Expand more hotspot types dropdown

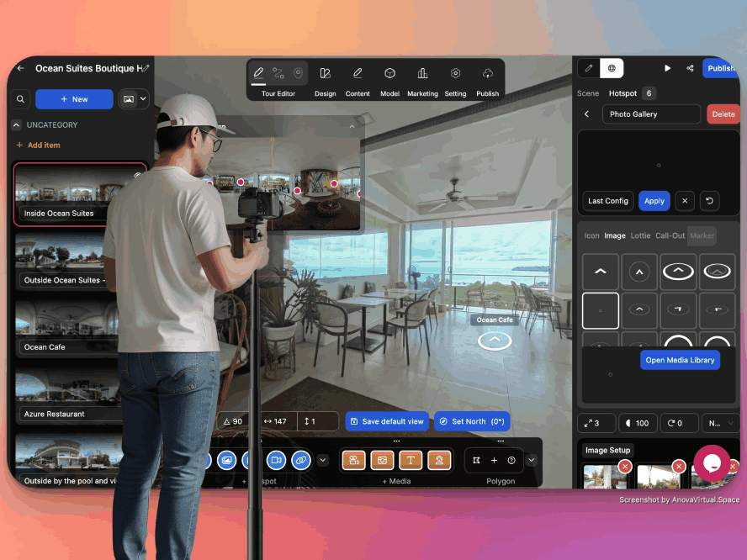click(323, 460)
